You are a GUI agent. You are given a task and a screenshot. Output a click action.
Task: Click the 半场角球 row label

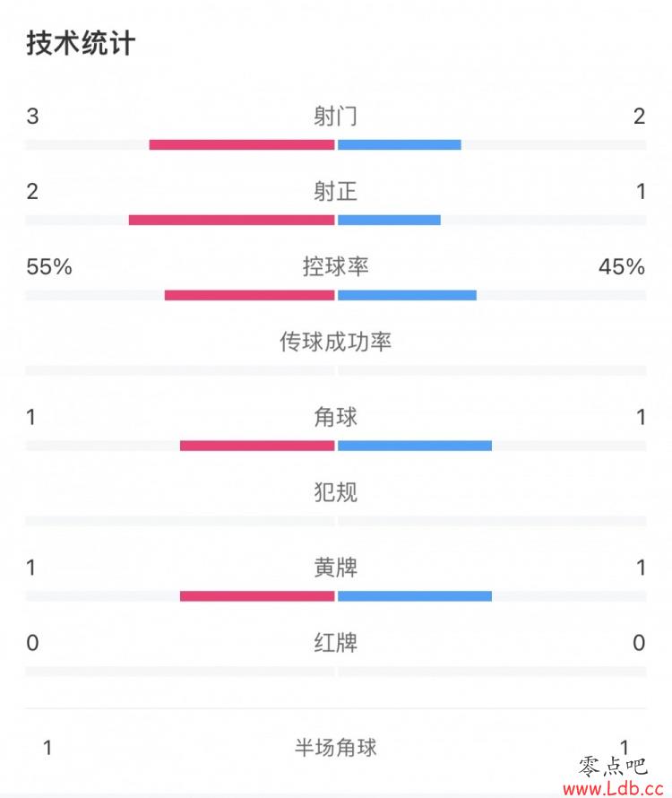335,748
